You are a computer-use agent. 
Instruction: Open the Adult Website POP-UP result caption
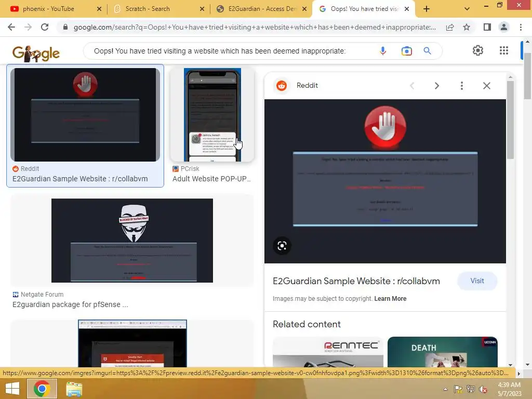[211, 179]
